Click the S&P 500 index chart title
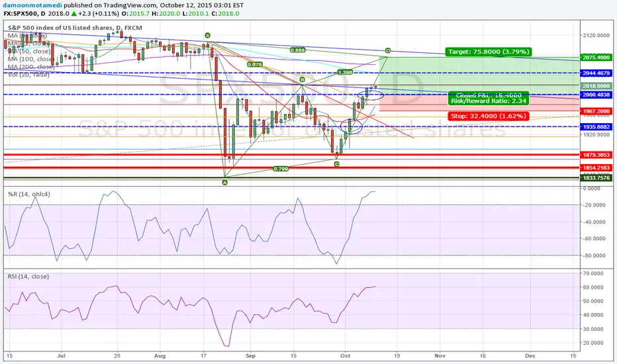The width and height of the screenshot is (617, 364). click(75, 28)
